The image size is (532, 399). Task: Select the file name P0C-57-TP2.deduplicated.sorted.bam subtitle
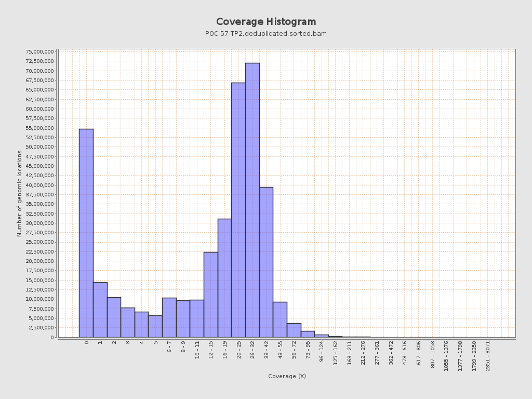point(266,34)
